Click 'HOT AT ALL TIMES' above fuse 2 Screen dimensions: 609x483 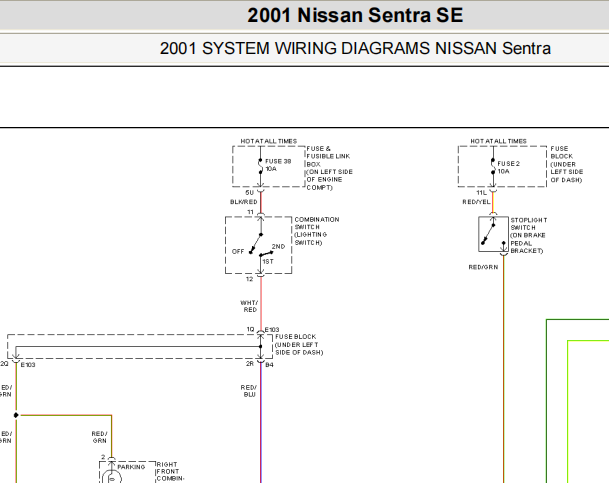[498, 141]
